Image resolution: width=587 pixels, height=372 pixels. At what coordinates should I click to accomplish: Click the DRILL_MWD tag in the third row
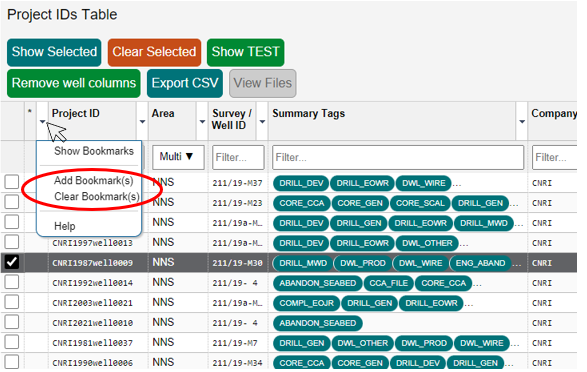tap(484, 223)
